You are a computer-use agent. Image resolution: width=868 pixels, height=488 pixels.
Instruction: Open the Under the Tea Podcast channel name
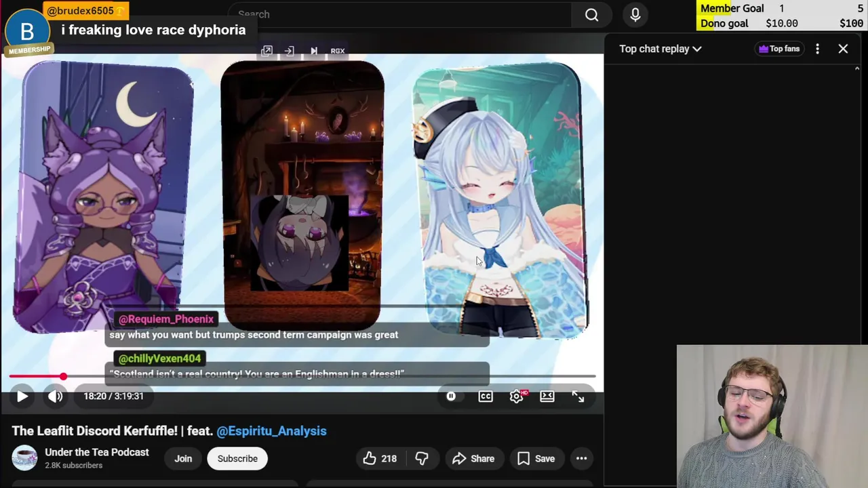coord(97,453)
